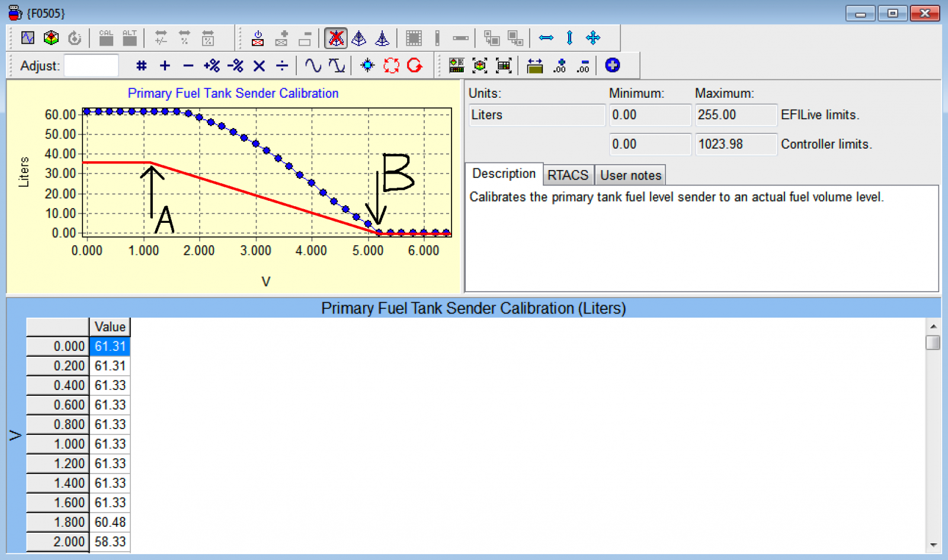Click the four-way arrows icon

(x=593, y=38)
